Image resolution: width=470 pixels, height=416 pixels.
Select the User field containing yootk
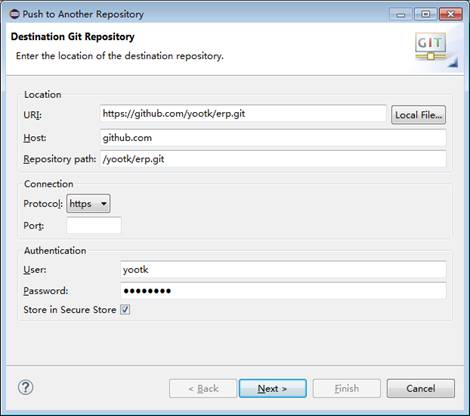tap(283, 269)
